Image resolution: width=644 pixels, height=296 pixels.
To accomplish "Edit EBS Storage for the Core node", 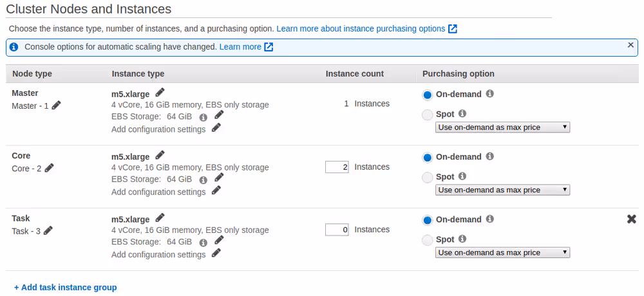I will point(219,178).
